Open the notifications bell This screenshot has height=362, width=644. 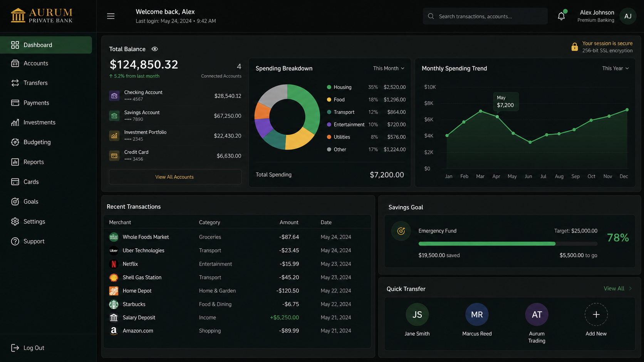coord(561,16)
